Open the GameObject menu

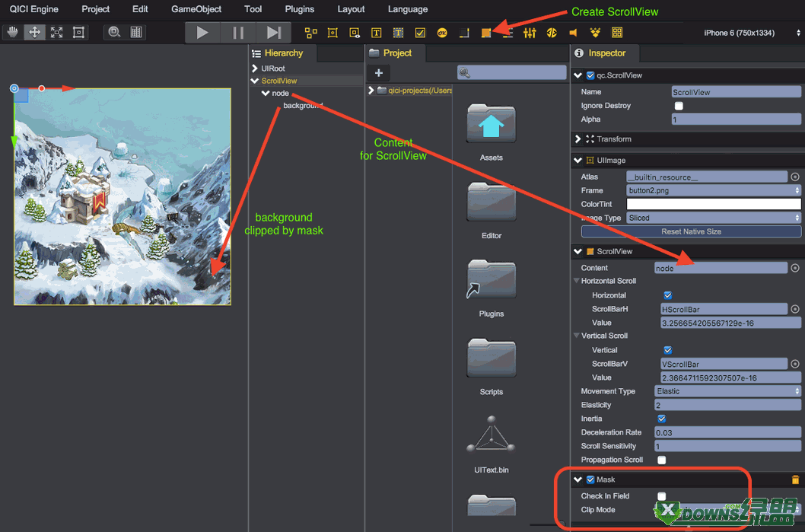196,9
